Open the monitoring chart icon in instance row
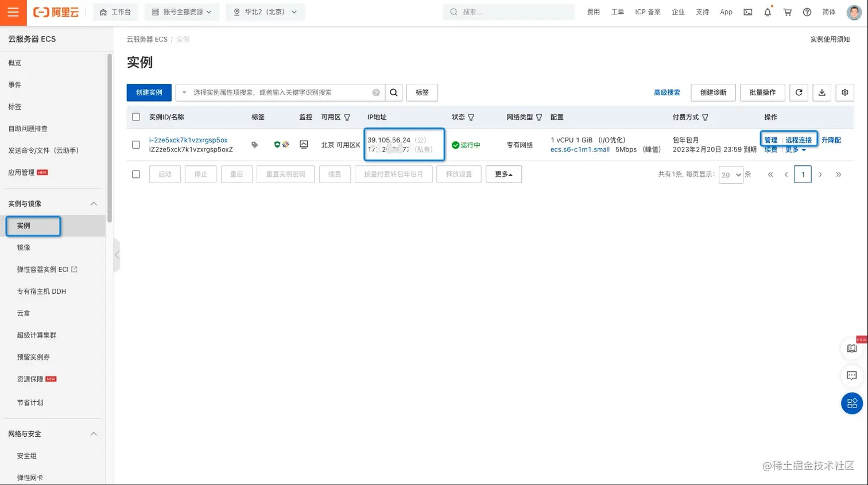 click(304, 145)
